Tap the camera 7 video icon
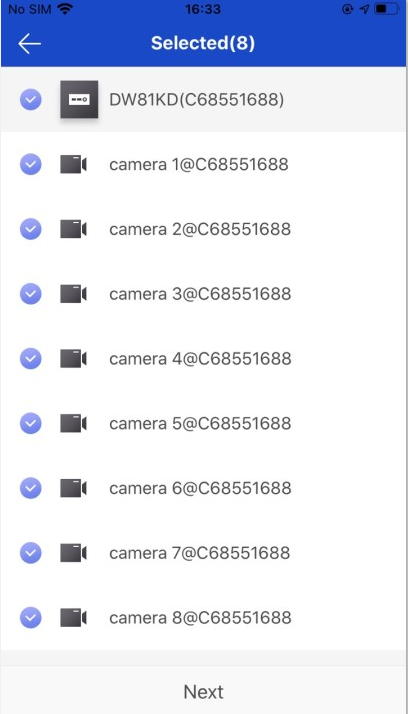 pos(73,553)
